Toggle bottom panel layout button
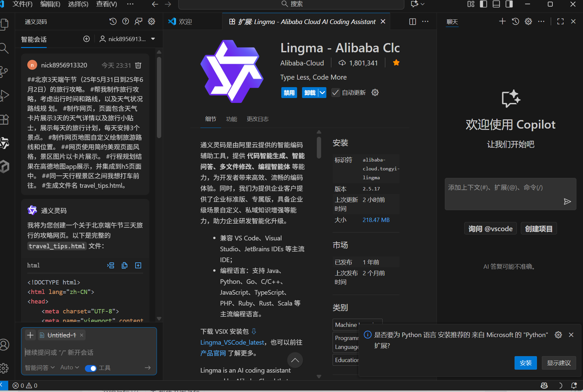583x392 pixels. pos(496,4)
